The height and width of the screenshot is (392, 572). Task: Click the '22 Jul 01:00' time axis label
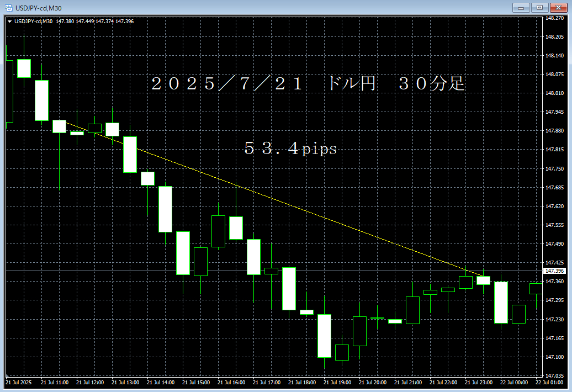[549, 383]
